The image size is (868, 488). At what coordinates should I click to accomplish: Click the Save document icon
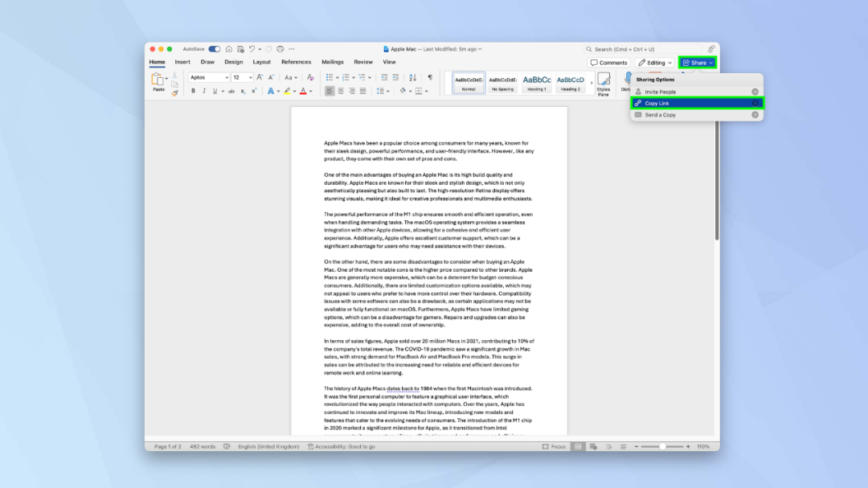click(240, 49)
